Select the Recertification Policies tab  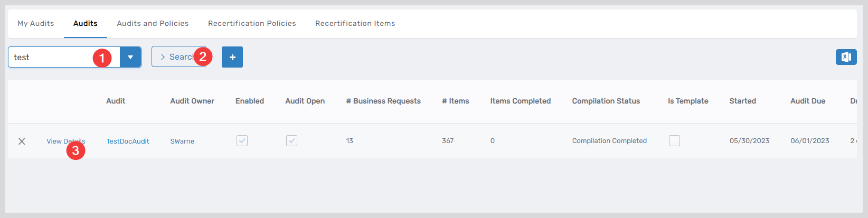(x=252, y=23)
